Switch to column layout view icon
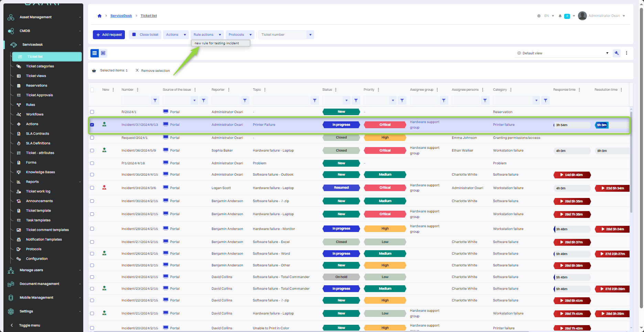 103,53
